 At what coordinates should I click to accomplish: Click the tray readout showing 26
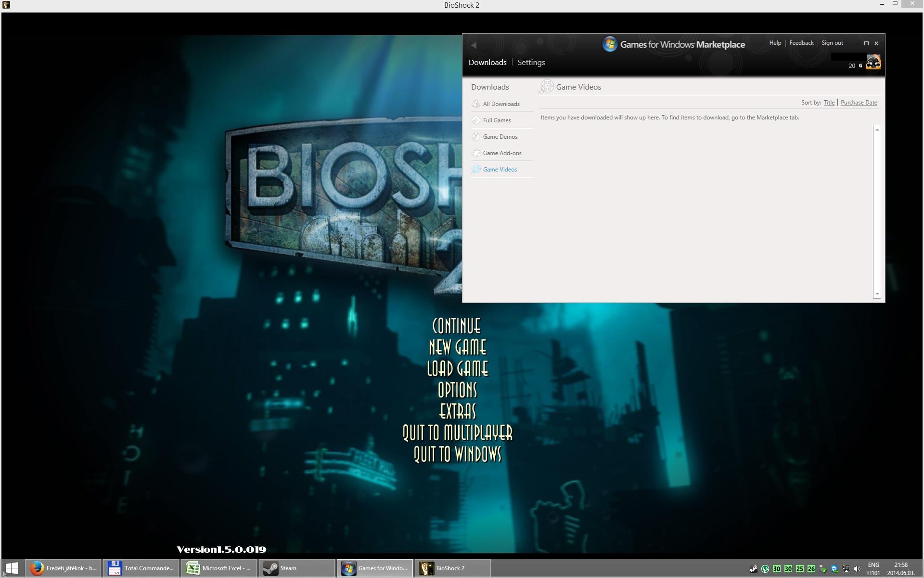(x=811, y=569)
